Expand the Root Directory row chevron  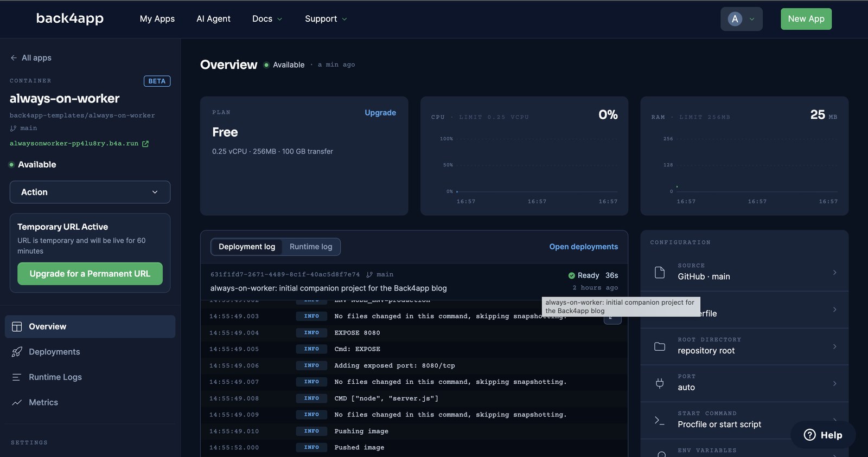[x=835, y=346]
